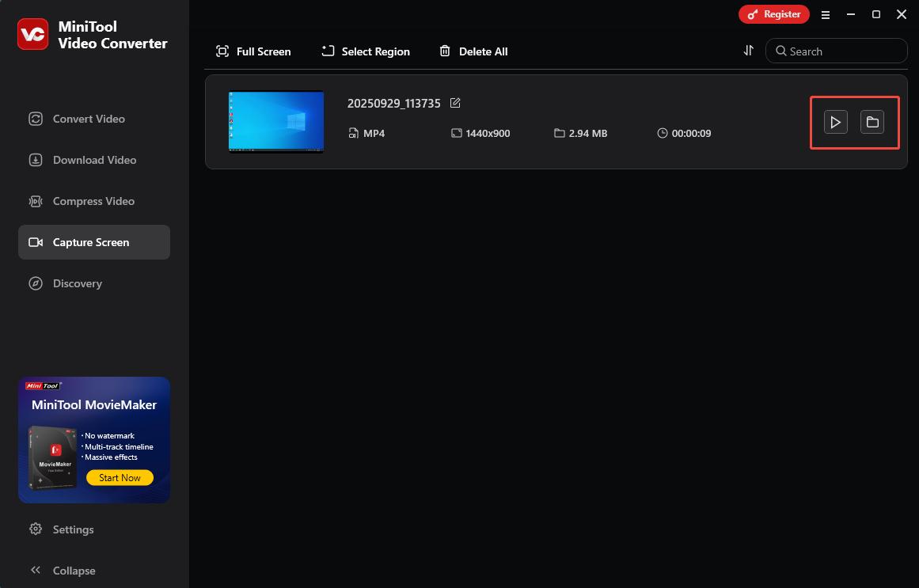Play the recorded video 20250929_113735

point(835,122)
